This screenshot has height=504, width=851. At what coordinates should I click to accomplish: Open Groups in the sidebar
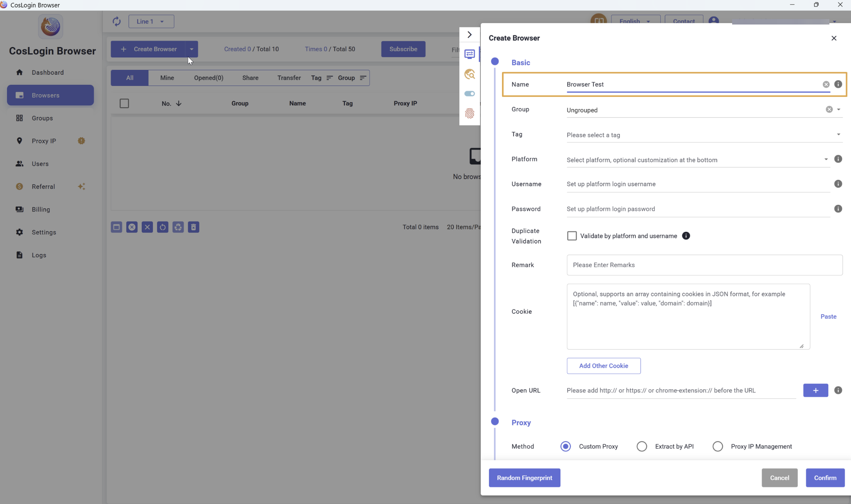[50, 118]
